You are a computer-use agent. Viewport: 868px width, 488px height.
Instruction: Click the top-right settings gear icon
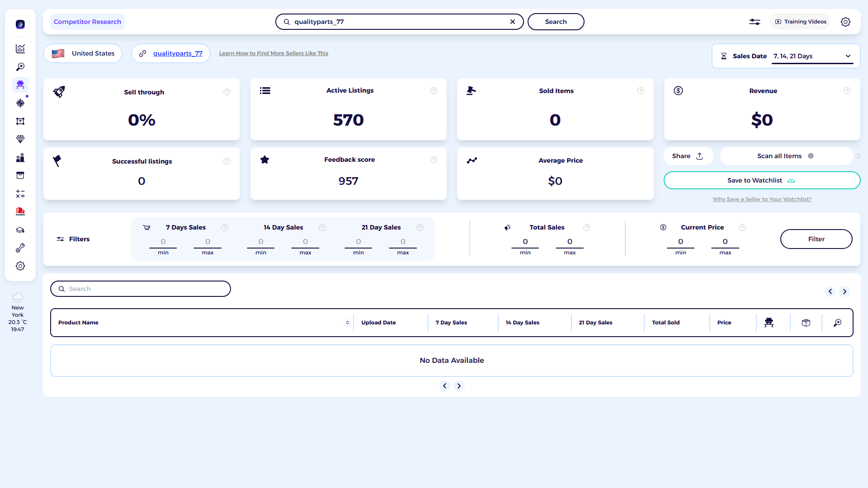pos(845,22)
